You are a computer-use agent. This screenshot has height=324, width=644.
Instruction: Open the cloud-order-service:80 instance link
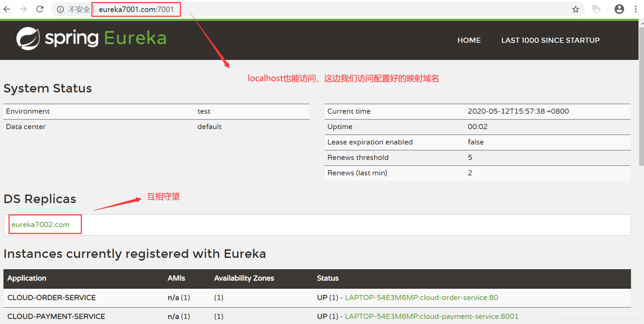(x=421, y=298)
